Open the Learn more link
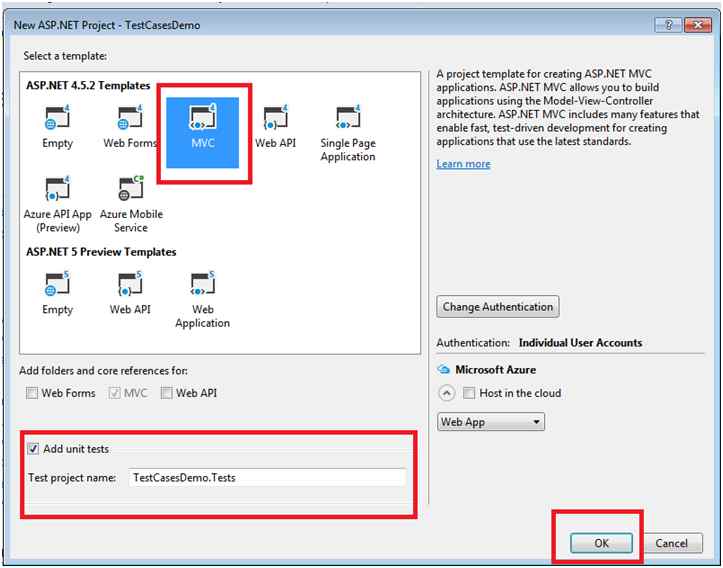This screenshot has height=568, width=723. pyautogui.click(x=463, y=164)
